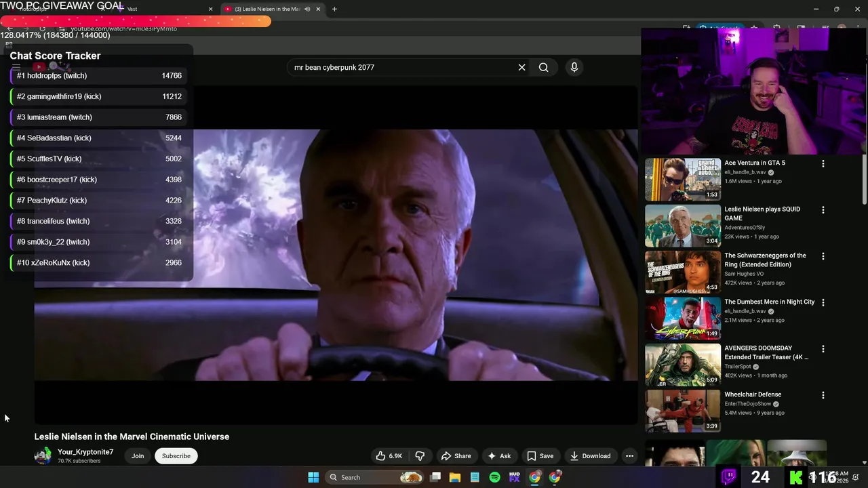Image resolution: width=868 pixels, height=488 pixels.
Task: Click the main video player area
Action: coord(336,254)
